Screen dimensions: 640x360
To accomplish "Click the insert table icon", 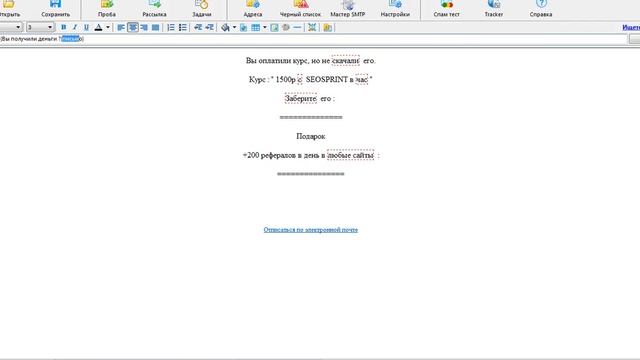I will pos(256,27).
